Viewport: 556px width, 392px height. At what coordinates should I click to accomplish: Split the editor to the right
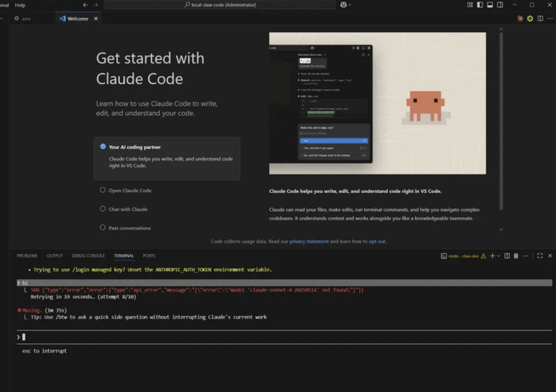point(540,18)
